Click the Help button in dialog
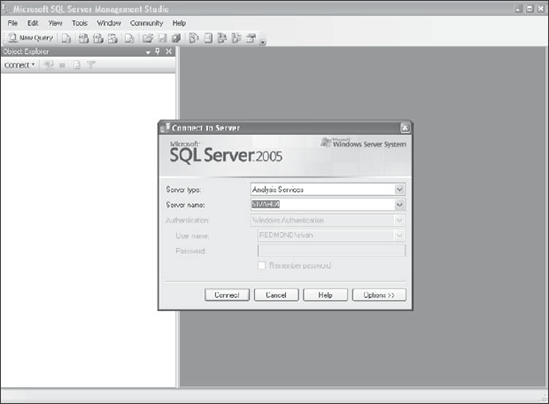Screen dimensions: 549x404 tap(325, 295)
